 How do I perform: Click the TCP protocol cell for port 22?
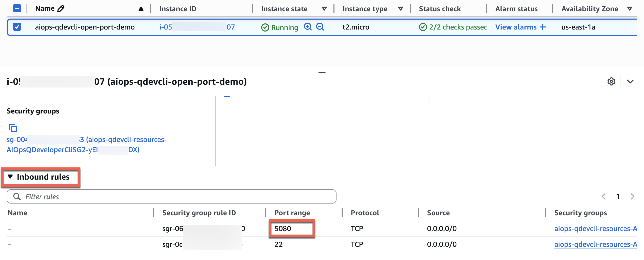357,244
